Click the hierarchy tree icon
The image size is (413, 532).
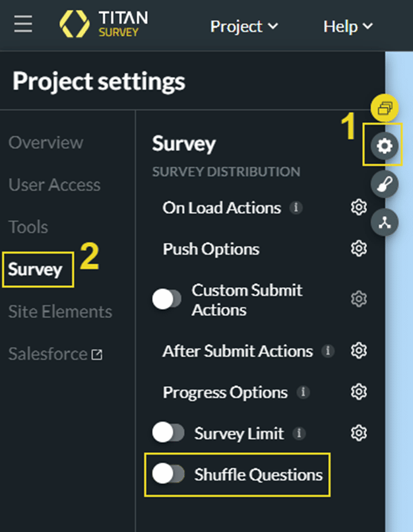click(384, 222)
